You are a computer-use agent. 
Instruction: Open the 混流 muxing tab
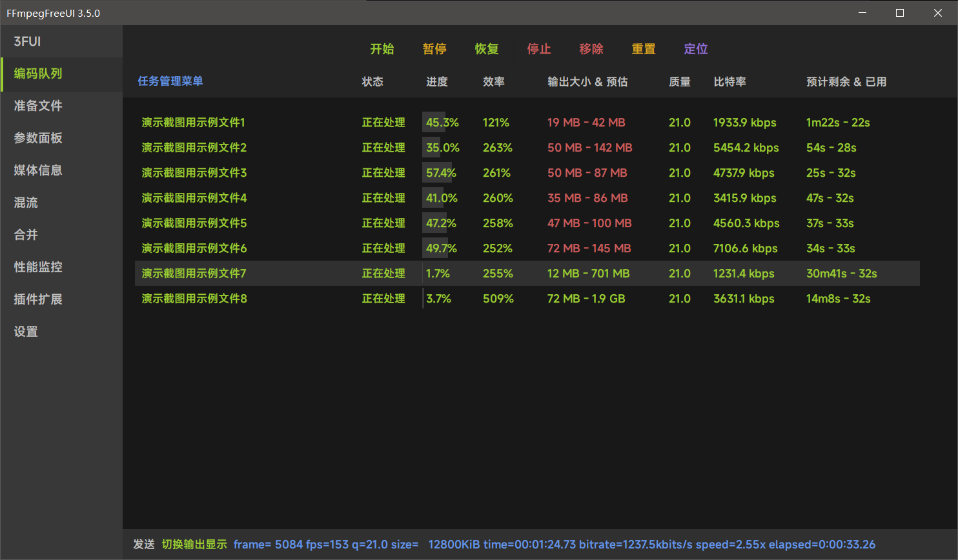coord(26,203)
